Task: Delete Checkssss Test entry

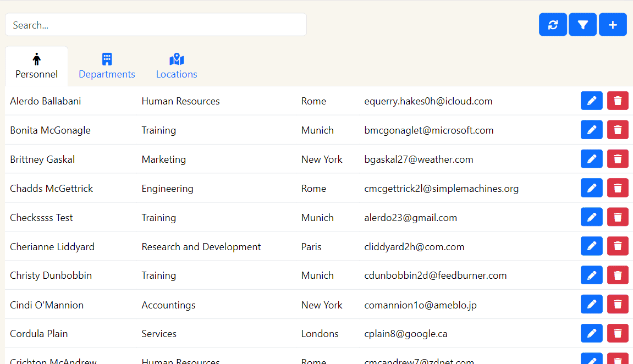Action: (x=618, y=218)
